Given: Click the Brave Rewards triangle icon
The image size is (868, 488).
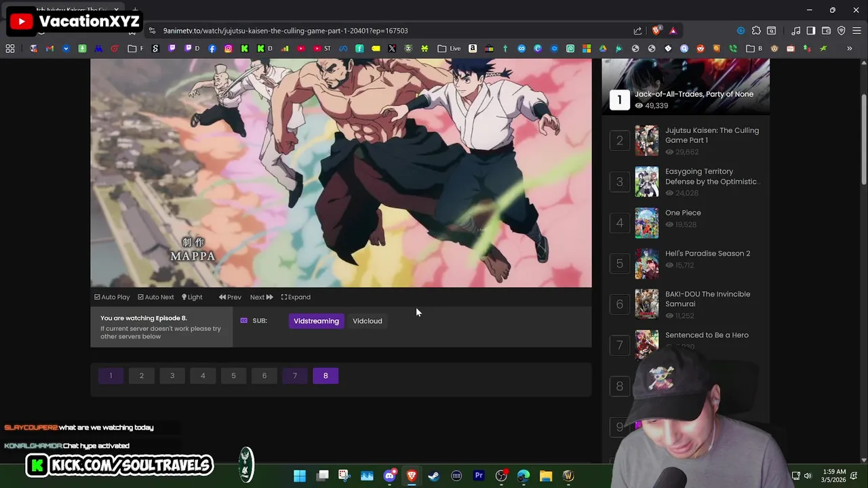Looking at the screenshot, I should [673, 30].
